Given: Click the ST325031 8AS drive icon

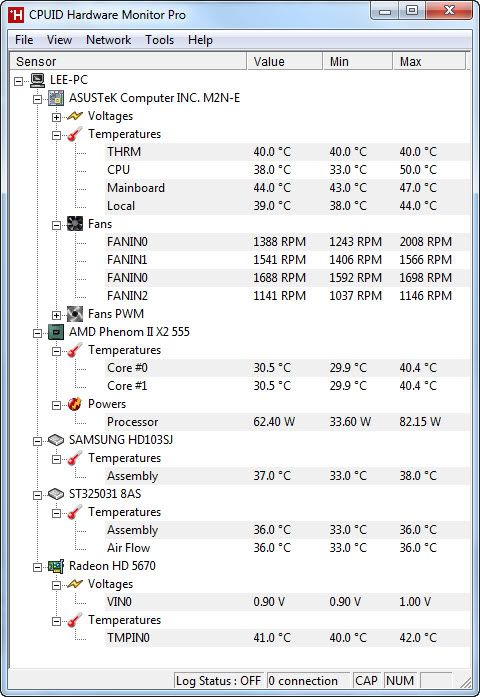Looking at the screenshot, I should click(x=56, y=494).
